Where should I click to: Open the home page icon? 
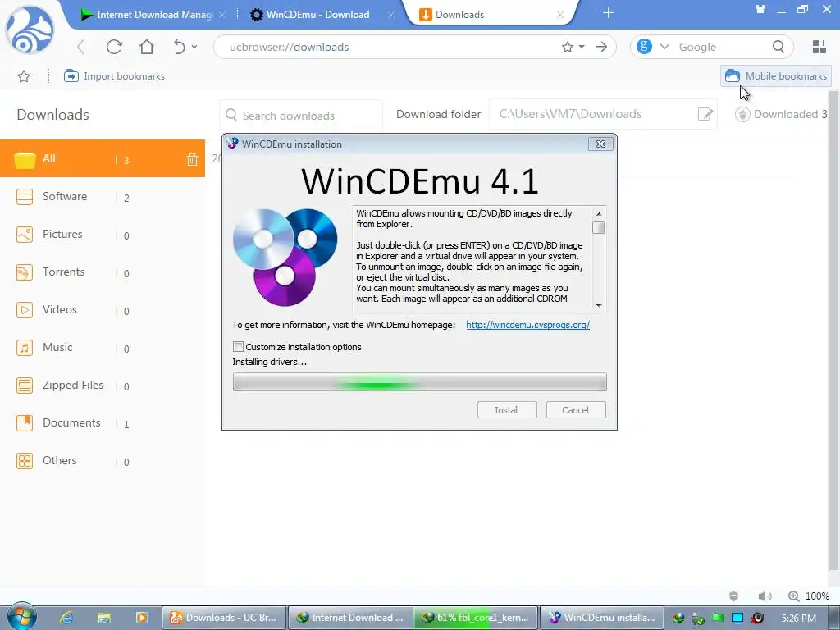(147, 47)
